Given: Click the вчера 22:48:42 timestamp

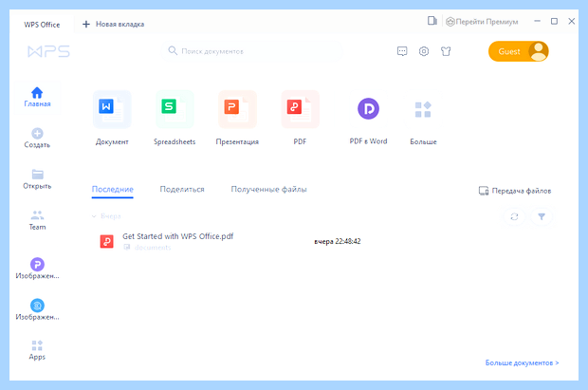Looking at the screenshot, I should pos(337,241).
